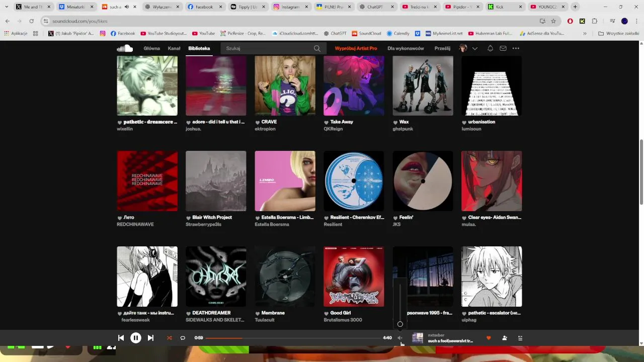The width and height of the screenshot is (644, 362).
Task: Skip to next track
Action: click(150, 338)
